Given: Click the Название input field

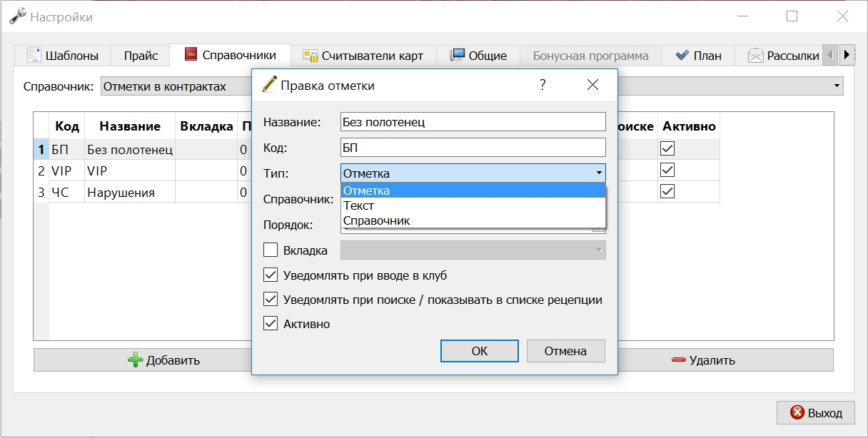Looking at the screenshot, I should tap(473, 122).
